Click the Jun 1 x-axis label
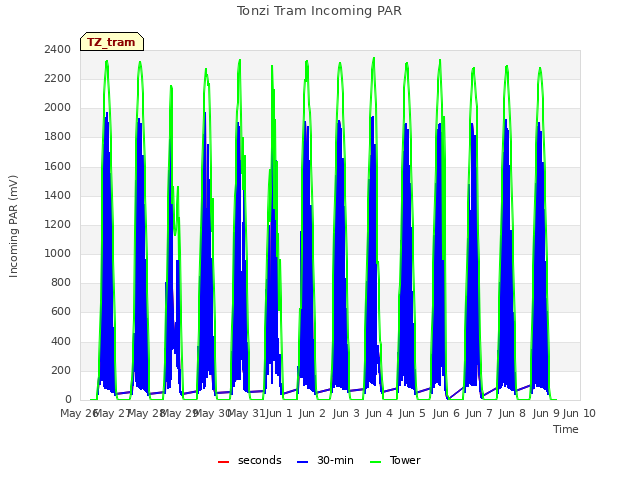Viewport: 640px width, 480px height. click(279, 413)
